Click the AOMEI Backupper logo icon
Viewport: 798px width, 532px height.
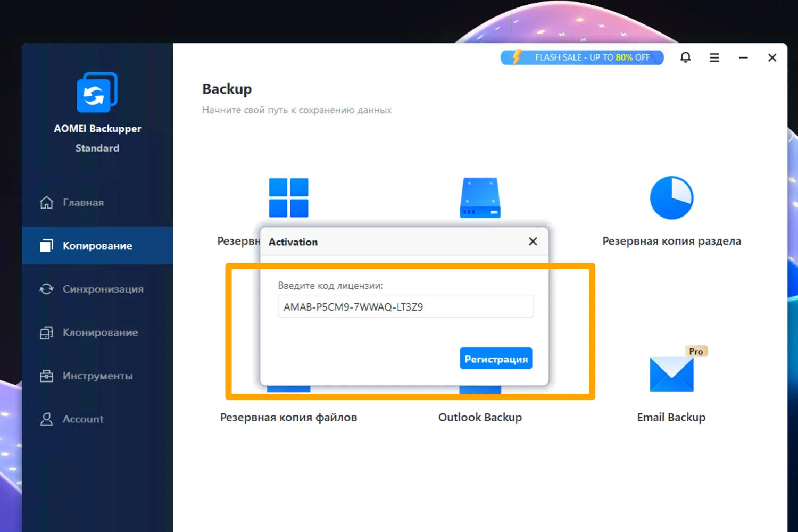[x=97, y=92]
